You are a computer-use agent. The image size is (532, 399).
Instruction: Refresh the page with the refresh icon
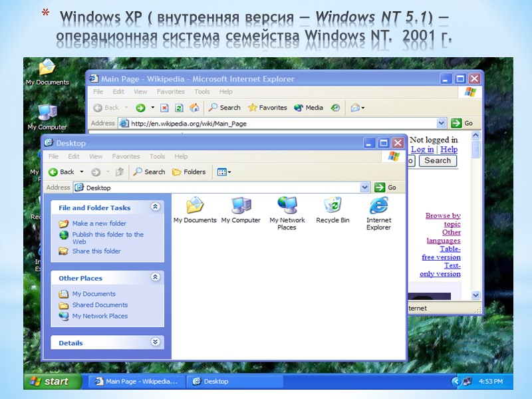point(179,107)
